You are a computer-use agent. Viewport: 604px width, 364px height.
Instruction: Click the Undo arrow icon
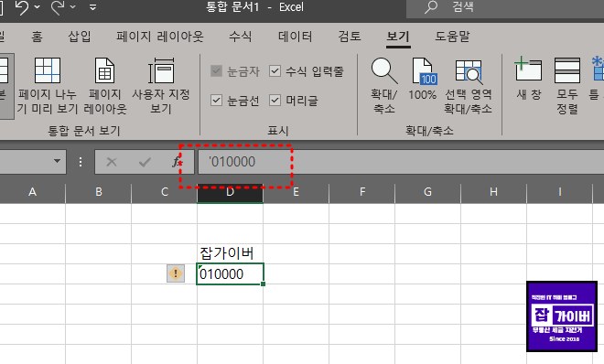pyautogui.click(x=22, y=7)
